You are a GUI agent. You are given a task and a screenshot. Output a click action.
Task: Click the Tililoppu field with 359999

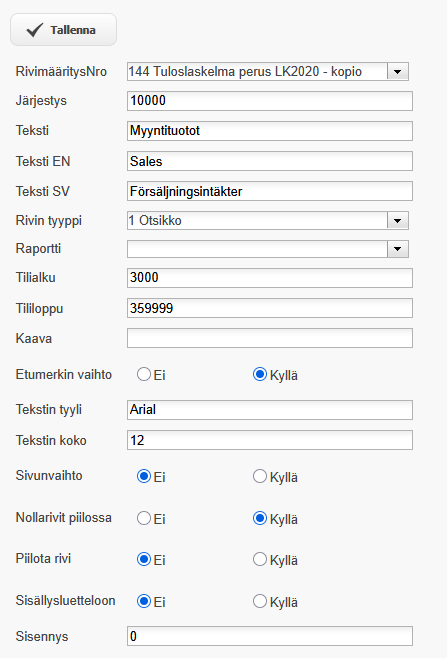coord(270,308)
